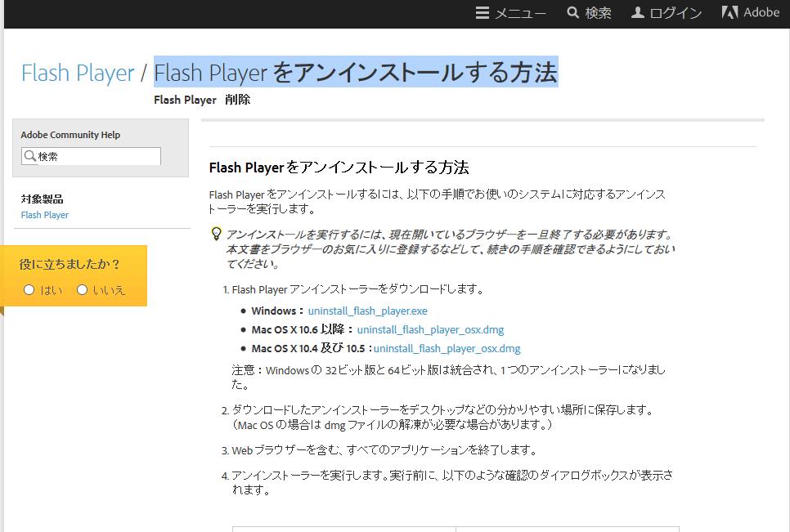Click the italic tip paragraph about closing browser
This screenshot has height=532, width=790.
451,249
